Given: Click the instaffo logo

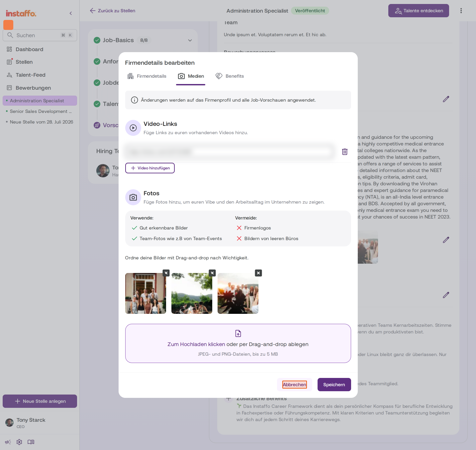Looking at the screenshot, I should (21, 13).
